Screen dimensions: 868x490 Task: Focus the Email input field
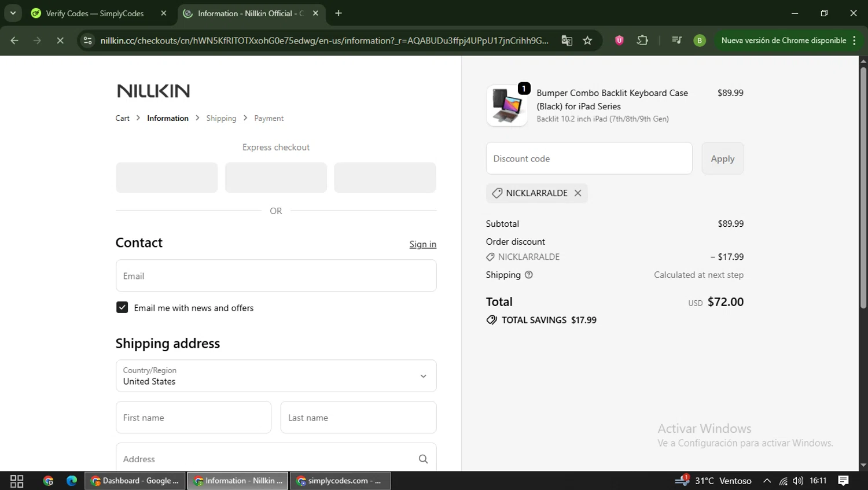click(276, 276)
